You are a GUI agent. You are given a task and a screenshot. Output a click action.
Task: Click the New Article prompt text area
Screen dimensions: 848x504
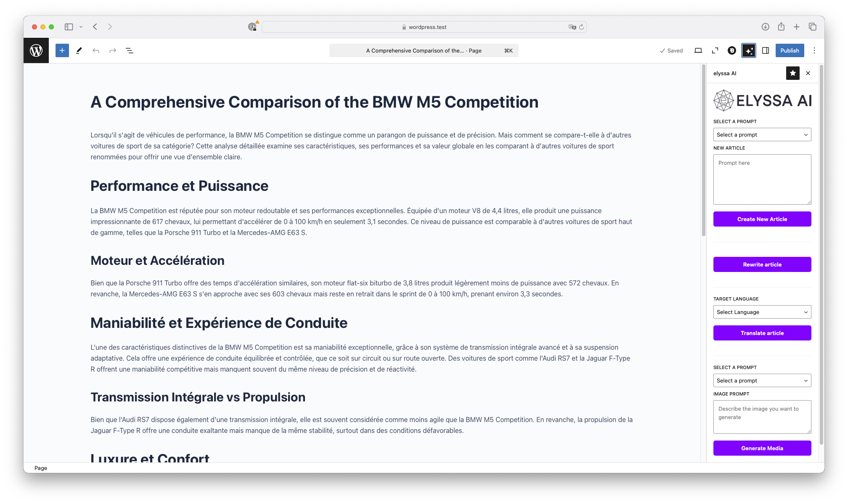(762, 179)
